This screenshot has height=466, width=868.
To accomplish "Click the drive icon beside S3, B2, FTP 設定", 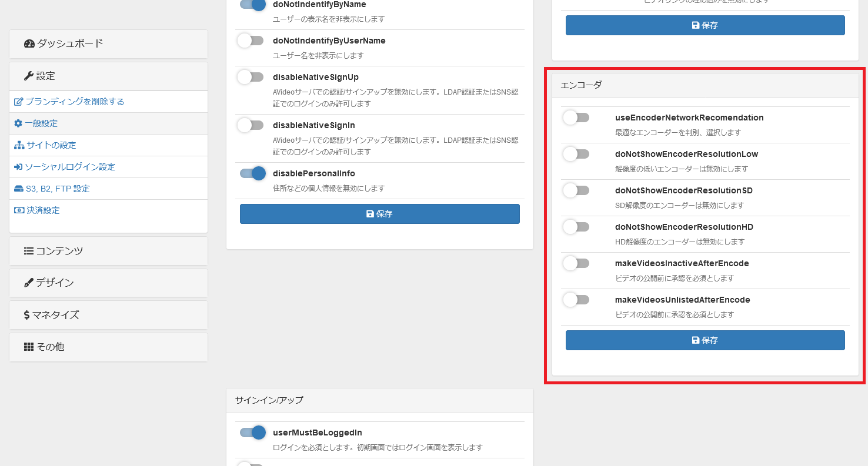I will click(19, 189).
